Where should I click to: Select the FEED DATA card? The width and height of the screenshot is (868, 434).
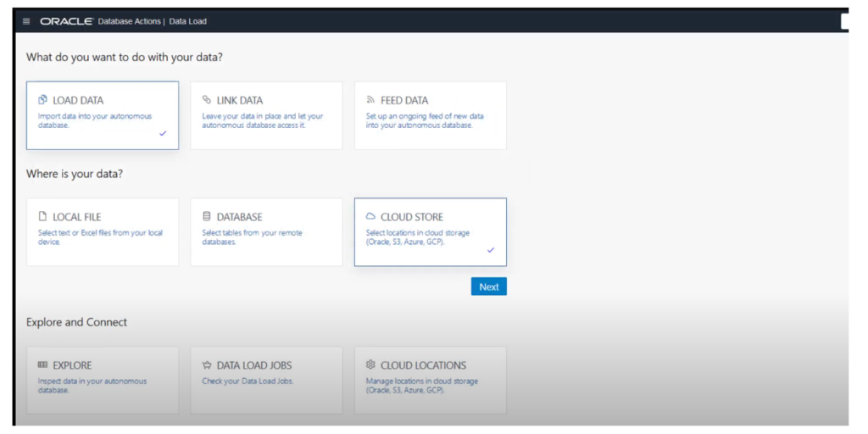tap(430, 115)
